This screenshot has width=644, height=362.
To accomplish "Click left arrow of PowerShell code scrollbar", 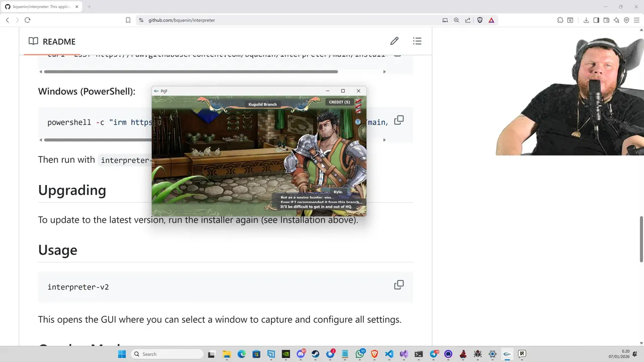I will [41, 140].
